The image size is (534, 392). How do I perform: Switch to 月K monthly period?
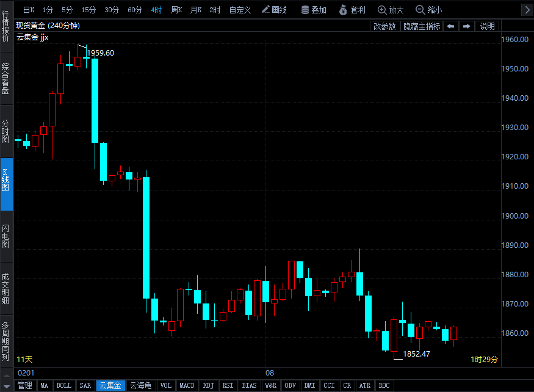196,10
